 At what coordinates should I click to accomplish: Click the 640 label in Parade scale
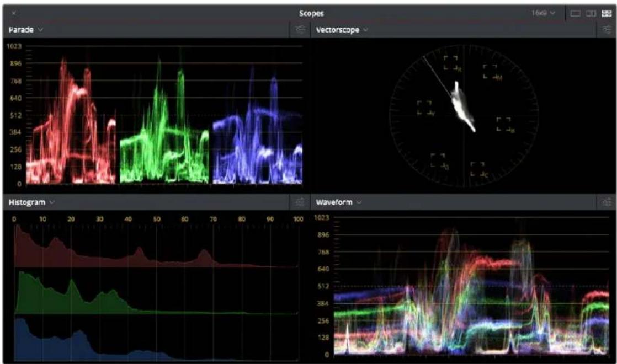(16, 98)
